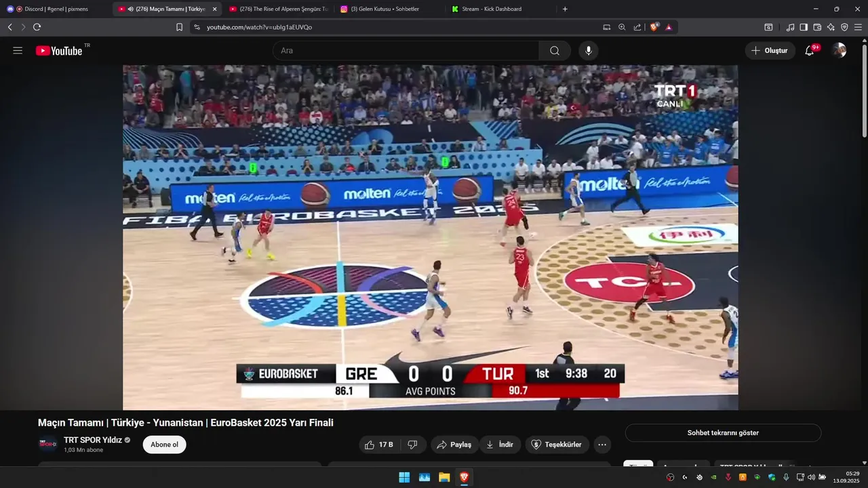This screenshot has height=488, width=868.
Task: Open Brave Wallet icon
Action: point(817,27)
